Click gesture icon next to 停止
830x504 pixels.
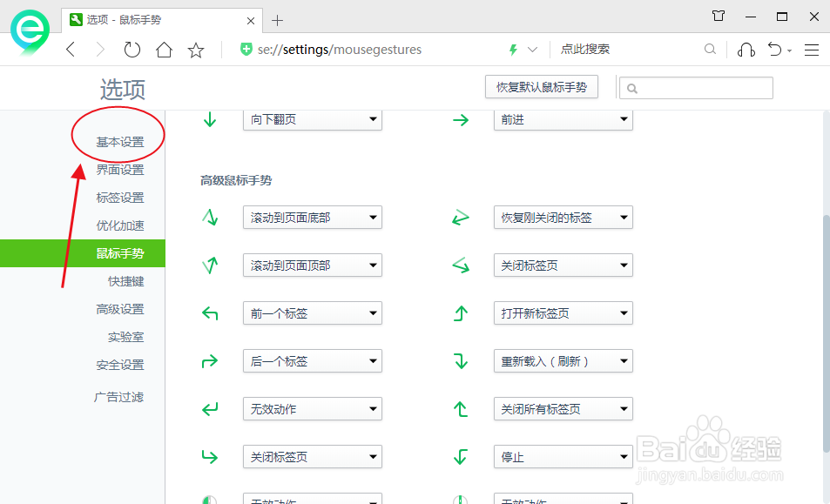(461, 456)
